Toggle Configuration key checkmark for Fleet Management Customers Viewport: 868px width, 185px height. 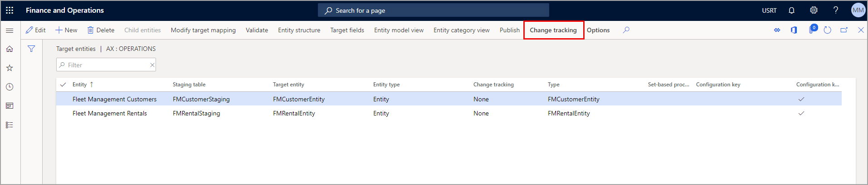point(801,99)
